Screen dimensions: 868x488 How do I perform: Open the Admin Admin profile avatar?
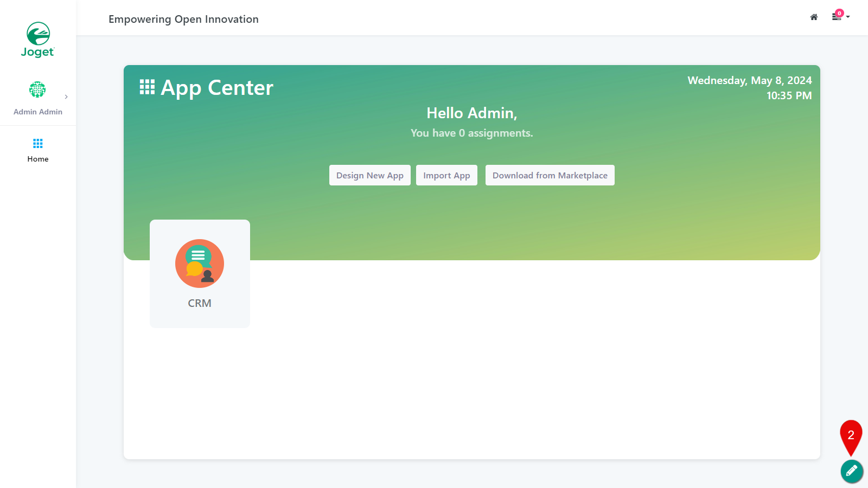(x=37, y=89)
